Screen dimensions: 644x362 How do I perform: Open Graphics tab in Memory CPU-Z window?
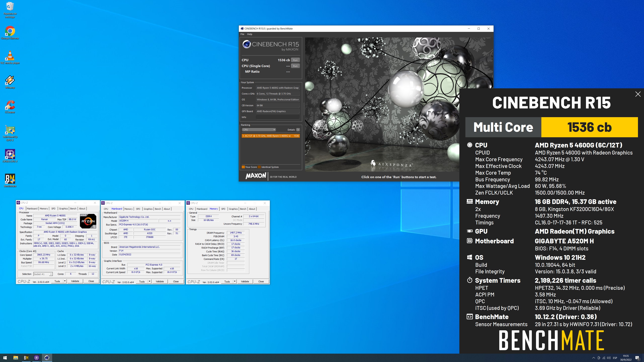[233, 209]
